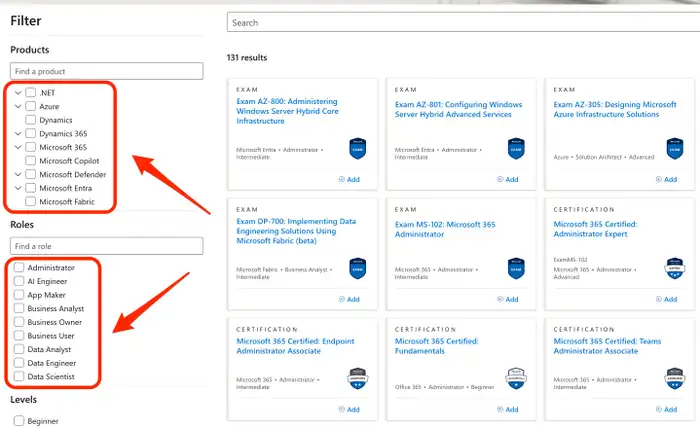Add Teams Administrator Associate to collection

(x=666, y=409)
